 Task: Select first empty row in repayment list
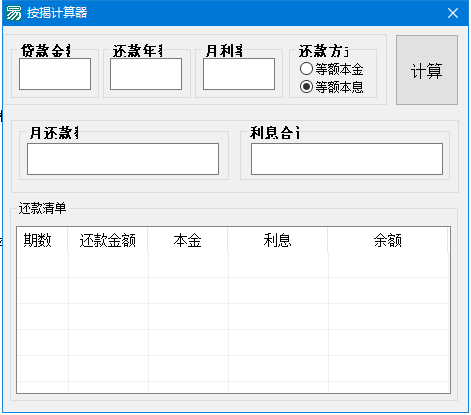(x=233, y=265)
